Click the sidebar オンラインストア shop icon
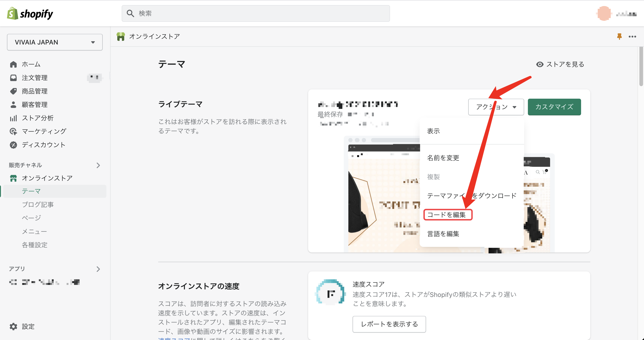 [x=13, y=178]
